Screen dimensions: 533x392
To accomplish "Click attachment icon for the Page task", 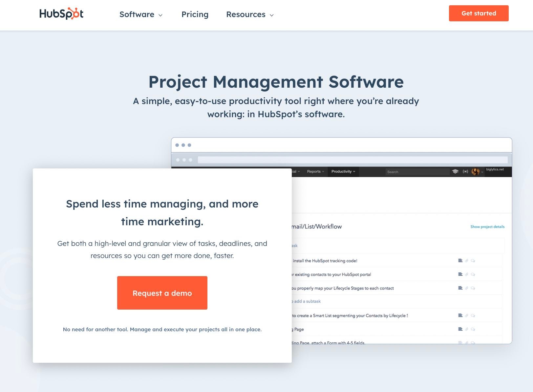I will pyautogui.click(x=466, y=329).
